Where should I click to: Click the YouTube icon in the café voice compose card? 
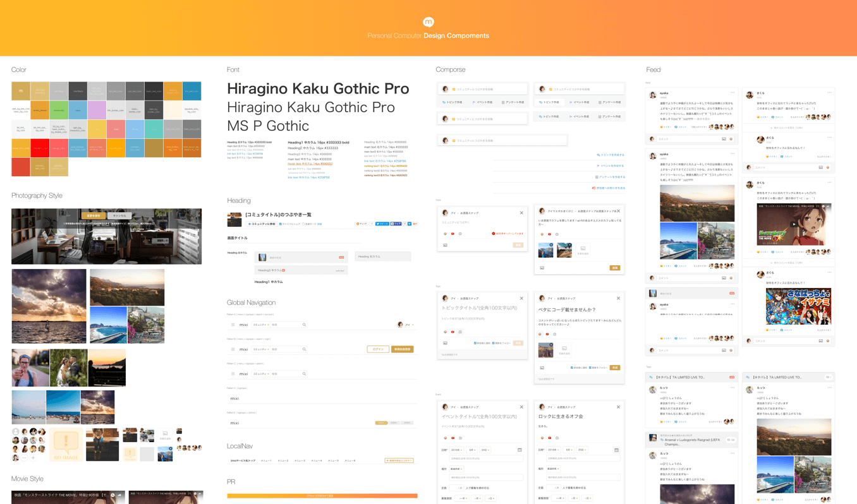coord(549,234)
